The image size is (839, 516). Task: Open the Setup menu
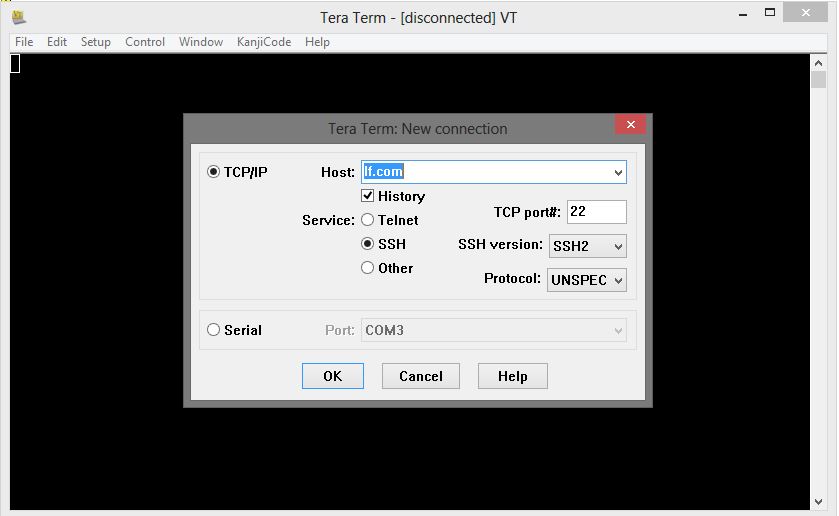pos(96,42)
